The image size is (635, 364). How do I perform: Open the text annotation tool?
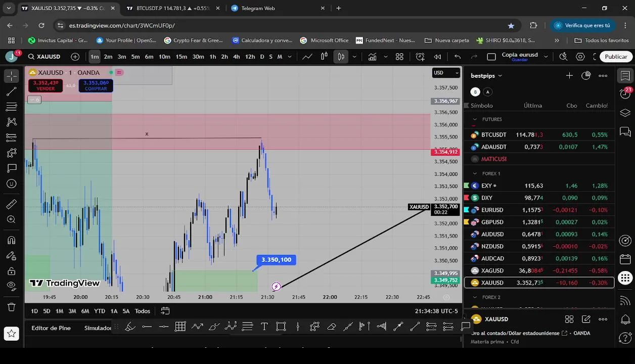[11, 168]
